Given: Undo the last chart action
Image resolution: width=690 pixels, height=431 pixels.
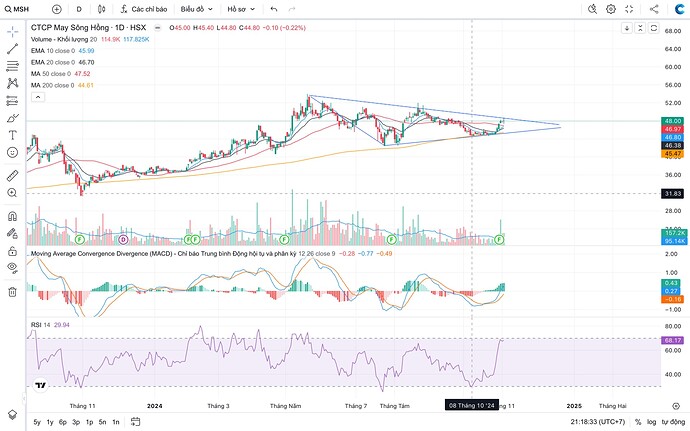Looking at the screenshot, I should click(x=274, y=9).
